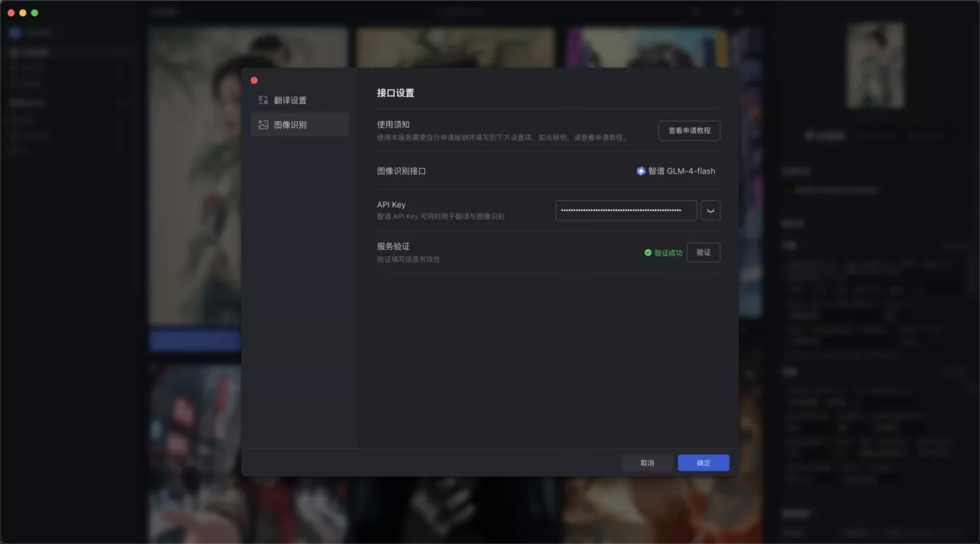Select the 翻译设置 sidebar icon
980x544 pixels.
264,99
